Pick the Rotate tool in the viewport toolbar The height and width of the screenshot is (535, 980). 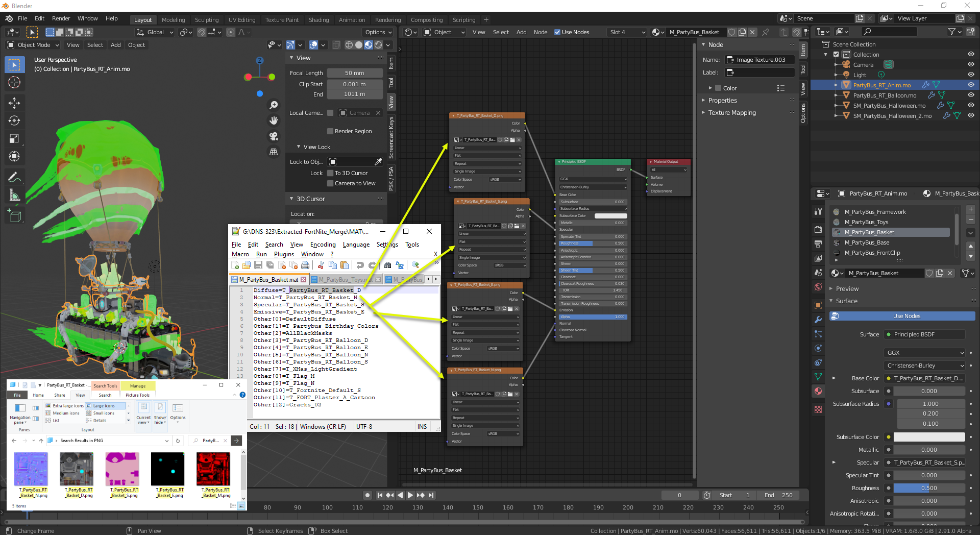coord(14,120)
